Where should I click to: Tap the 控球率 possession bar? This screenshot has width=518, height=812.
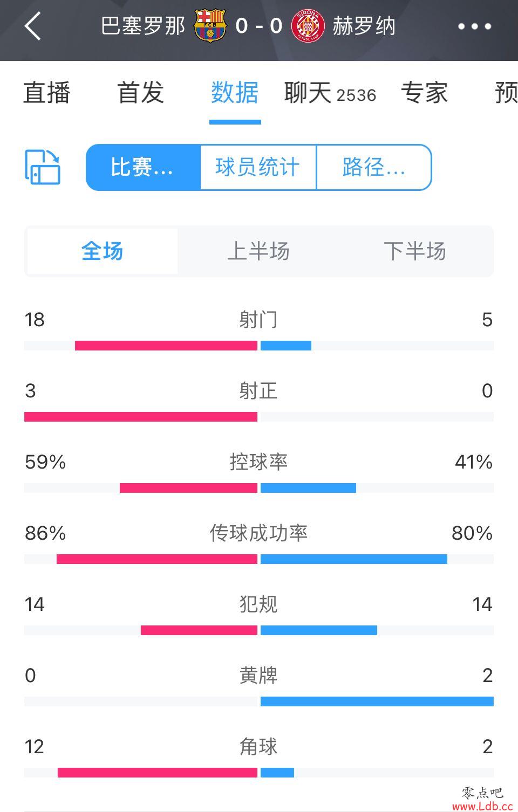(x=259, y=488)
